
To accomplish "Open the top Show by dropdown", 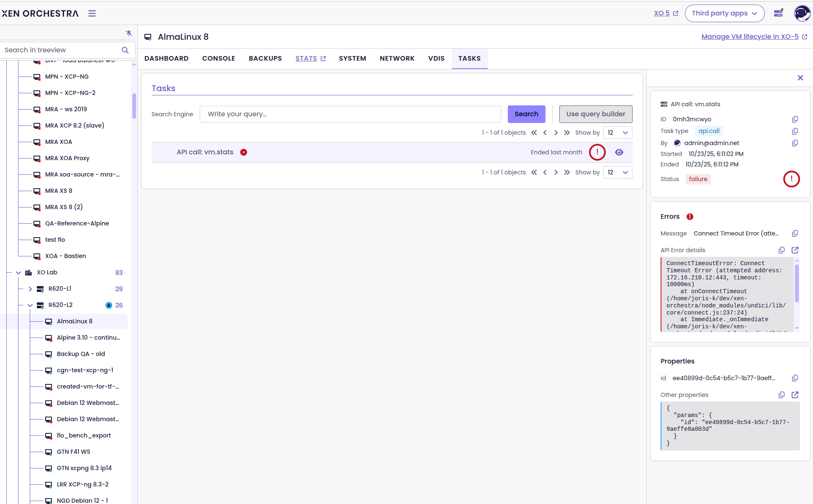I will coord(617,133).
